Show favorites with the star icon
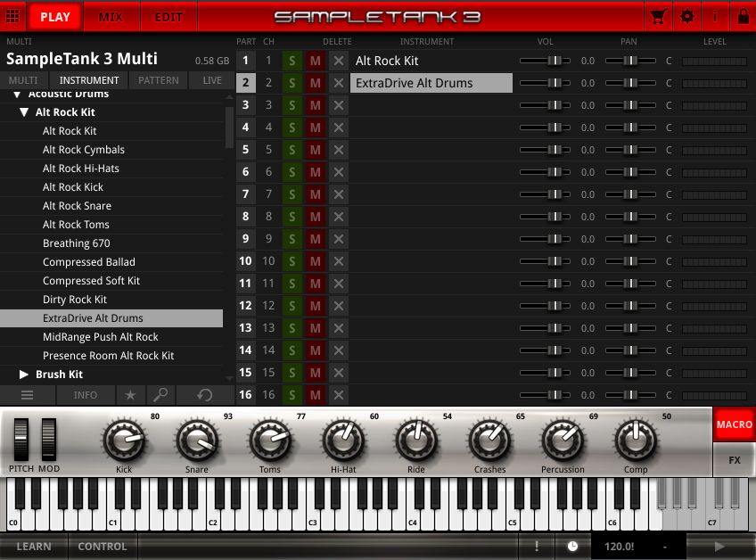 click(x=130, y=395)
